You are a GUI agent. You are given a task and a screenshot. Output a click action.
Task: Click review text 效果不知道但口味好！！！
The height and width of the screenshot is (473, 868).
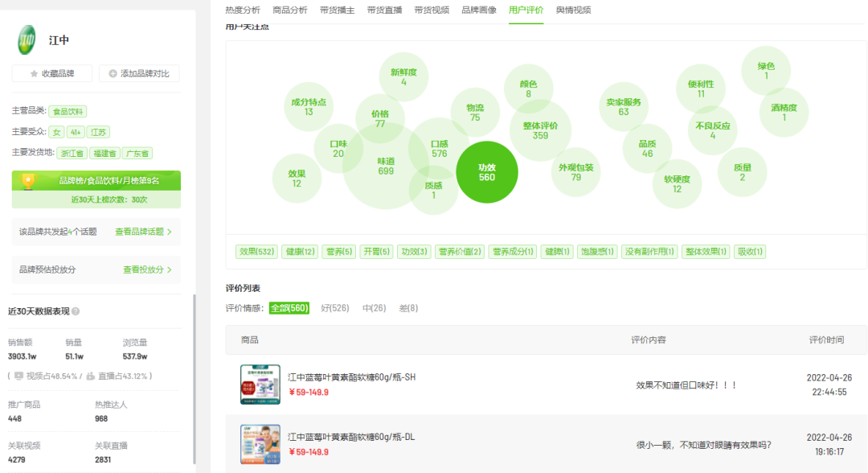tap(686, 385)
